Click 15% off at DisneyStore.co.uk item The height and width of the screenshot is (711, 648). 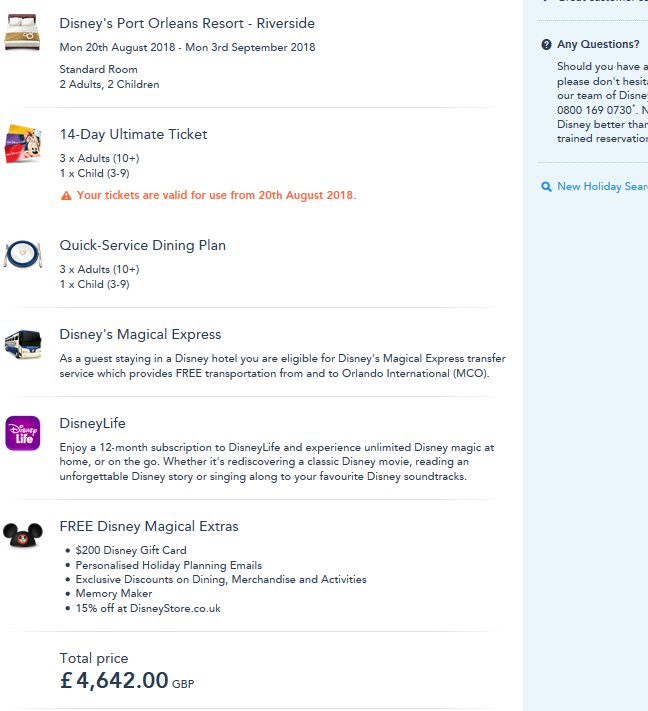(148, 609)
